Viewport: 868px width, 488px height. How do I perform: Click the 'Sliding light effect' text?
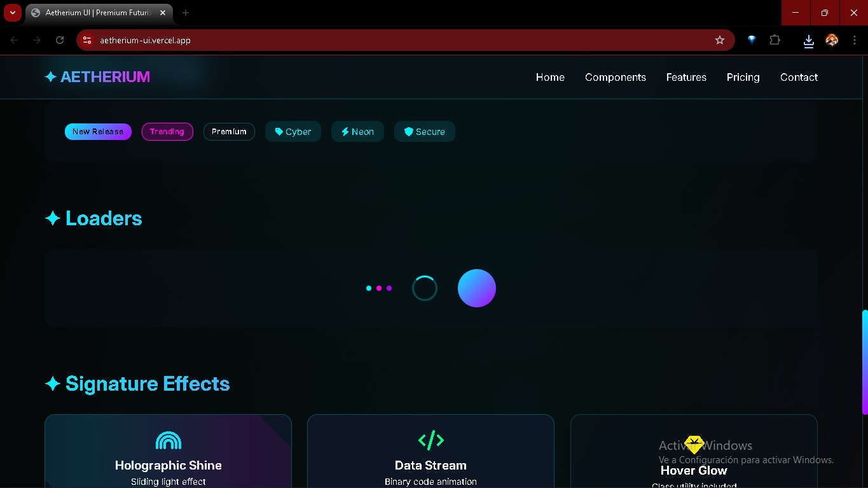pos(169,482)
